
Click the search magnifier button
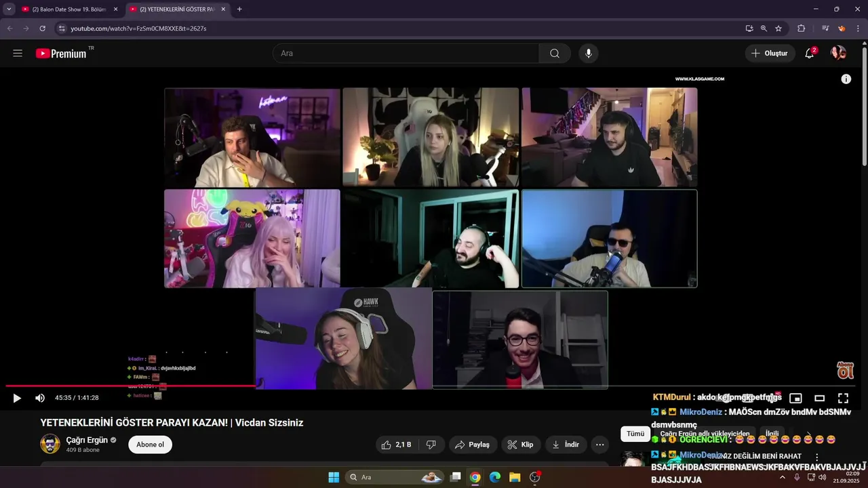[555, 54]
